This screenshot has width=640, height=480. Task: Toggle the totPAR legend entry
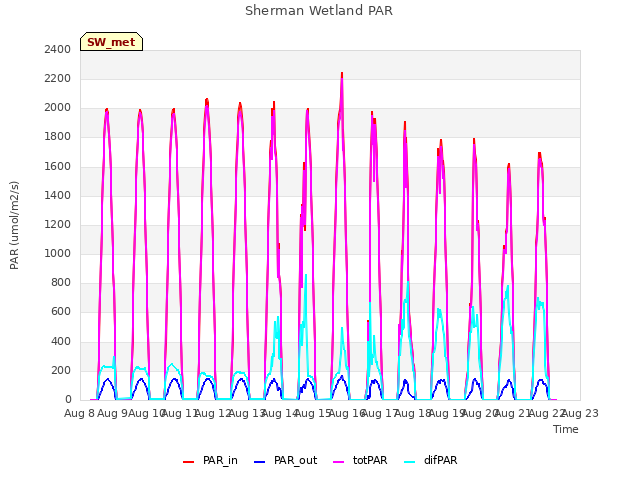click(360, 460)
